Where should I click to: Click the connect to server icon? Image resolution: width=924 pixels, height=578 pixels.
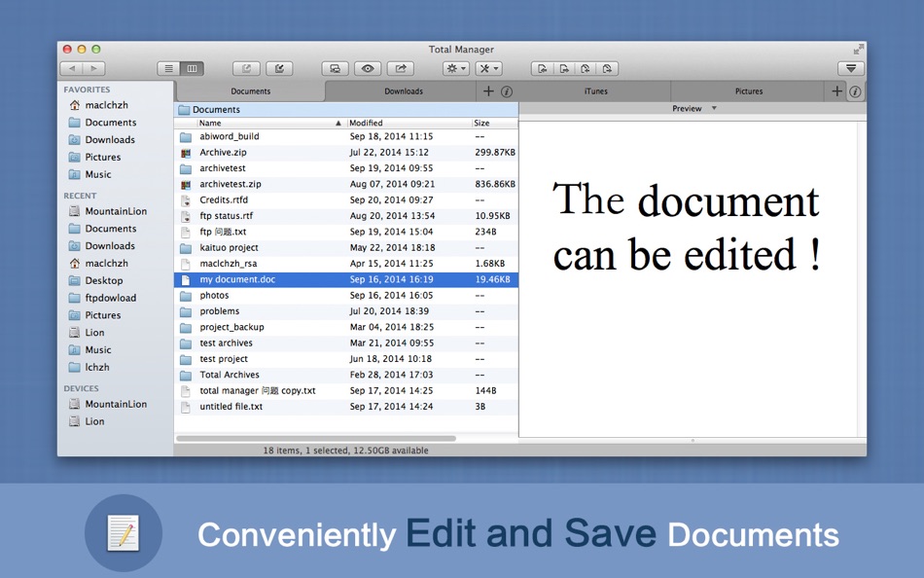(x=335, y=69)
